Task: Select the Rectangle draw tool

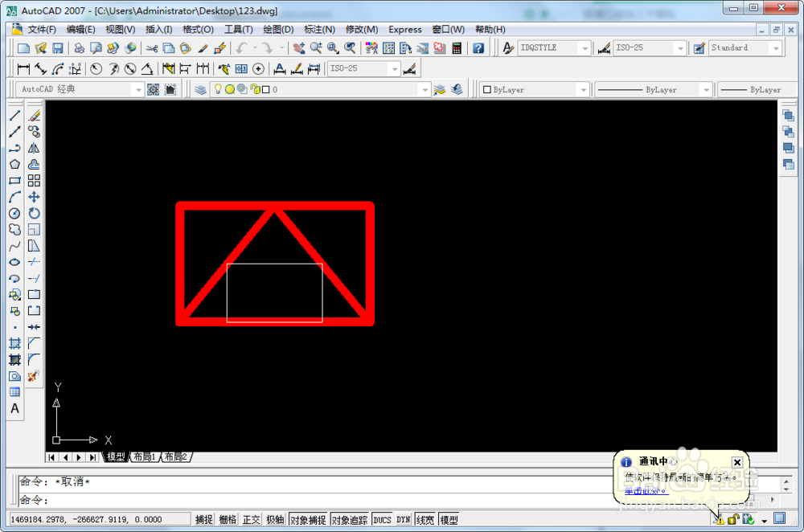Action: pos(14,181)
